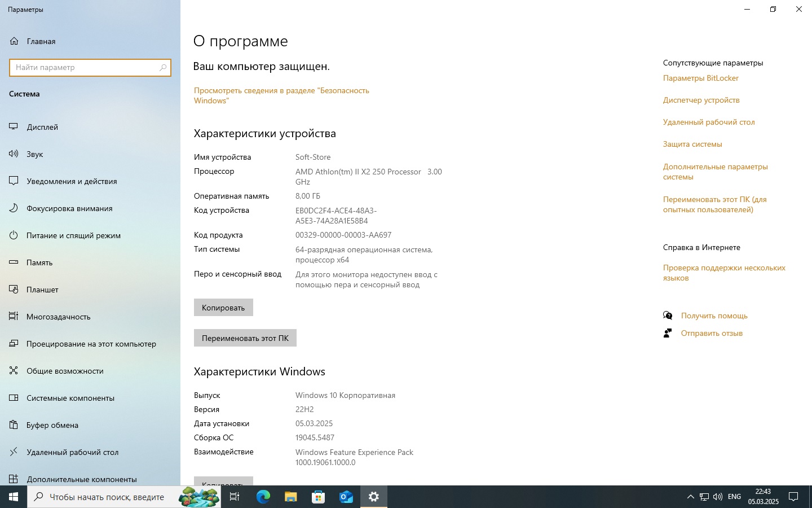
Task: Open the Многозадачность icon
Action: tap(14, 317)
